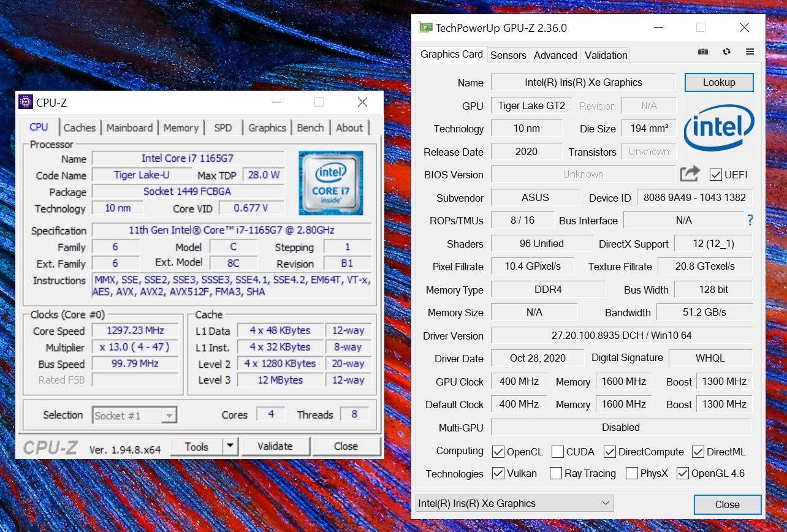
Task: Open the Advanced tab in GPU-Z
Action: (555, 55)
